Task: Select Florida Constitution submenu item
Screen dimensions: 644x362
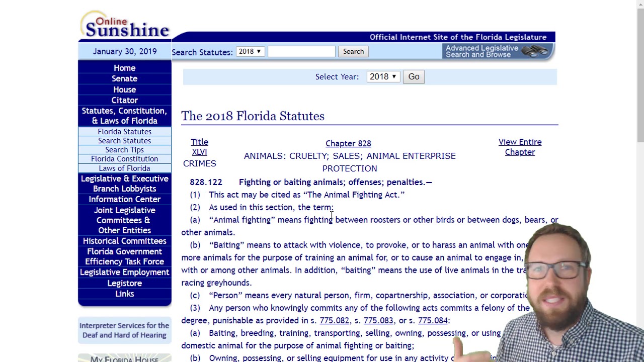Action: click(124, 159)
